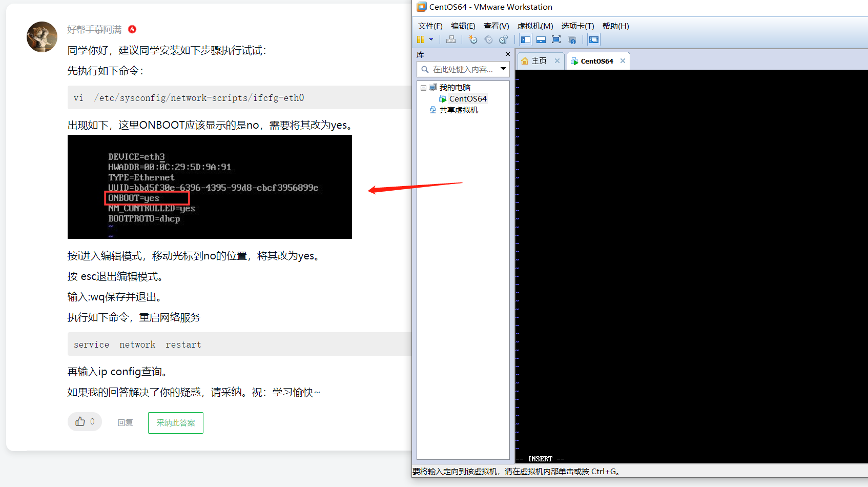868x487 pixels.
Task: Open the ifcfg-eth0 terminal screenshot image
Action: point(210,187)
